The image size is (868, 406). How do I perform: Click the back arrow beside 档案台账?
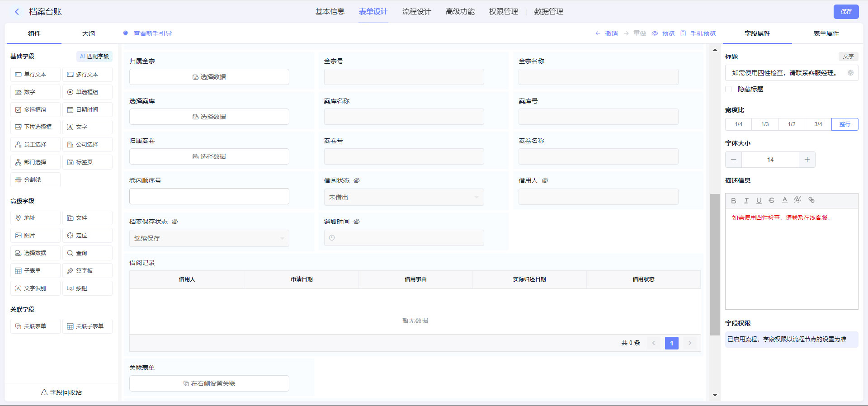click(x=17, y=12)
